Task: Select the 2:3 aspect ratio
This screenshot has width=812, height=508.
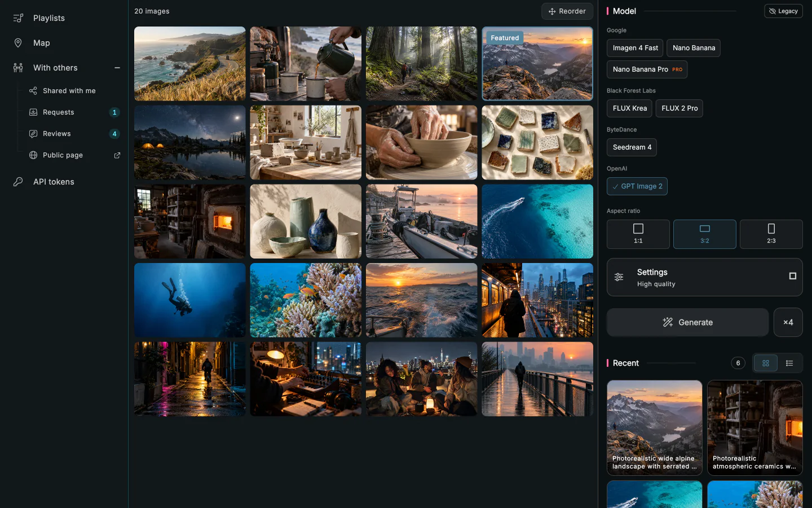Action: [771, 234]
